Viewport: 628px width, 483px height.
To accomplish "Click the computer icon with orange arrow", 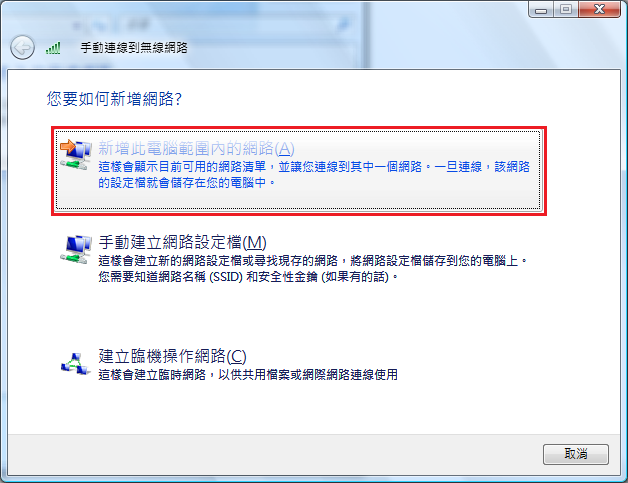I will point(76,154).
